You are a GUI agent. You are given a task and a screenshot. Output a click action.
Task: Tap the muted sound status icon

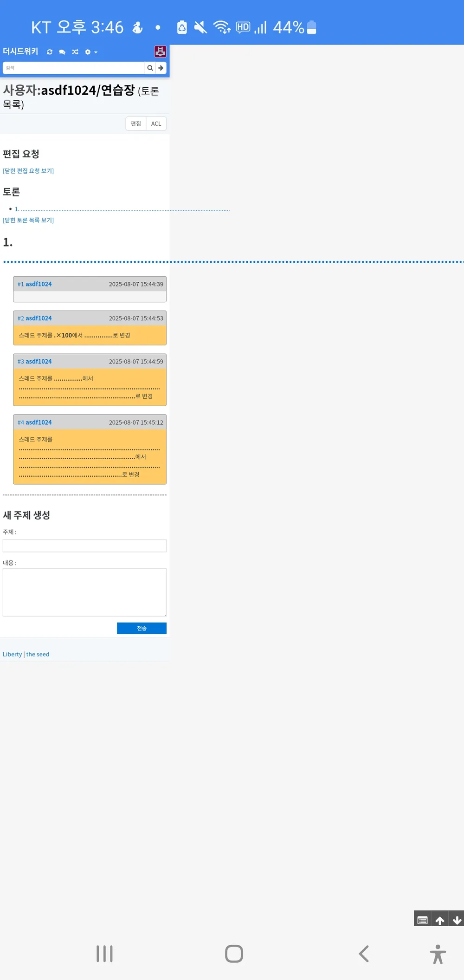(200, 27)
